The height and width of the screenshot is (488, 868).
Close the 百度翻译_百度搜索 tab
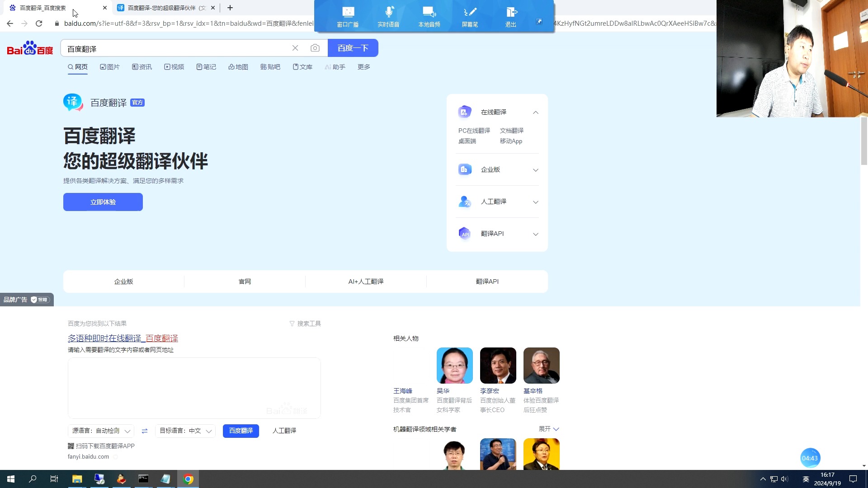(105, 8)
